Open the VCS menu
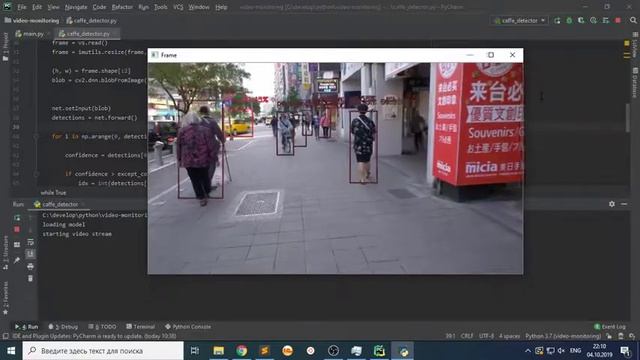 tap(178, 7)
